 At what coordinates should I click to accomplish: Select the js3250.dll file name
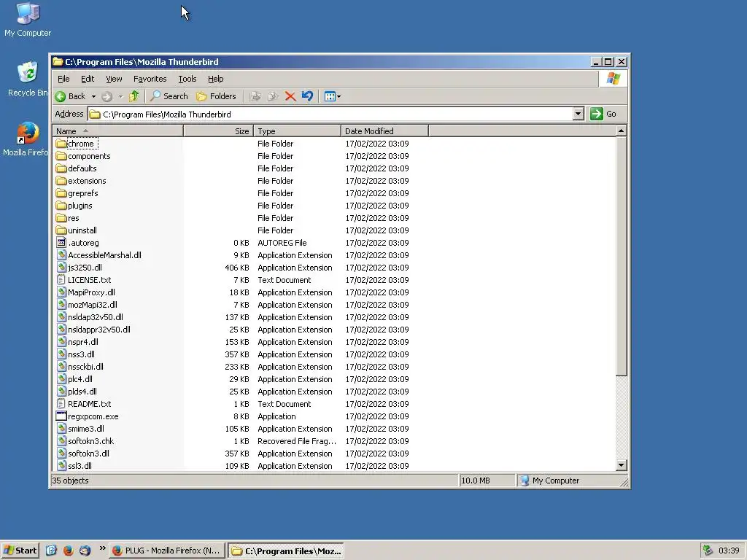[x=85, y=268]
